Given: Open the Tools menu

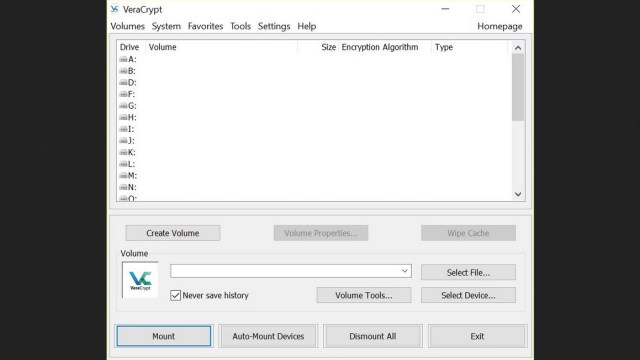Looking at the screenshot, I should click(x=240, y=26).
